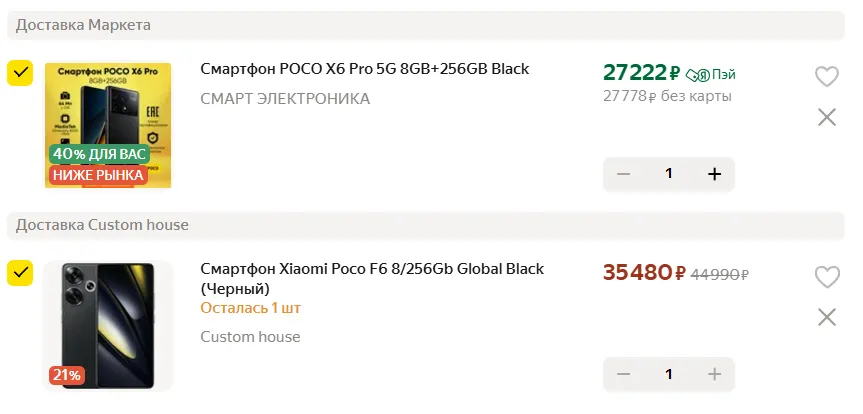Open Смартфон Xiaomi Poco F6 title link
The image size is (863, 414).
371,269
